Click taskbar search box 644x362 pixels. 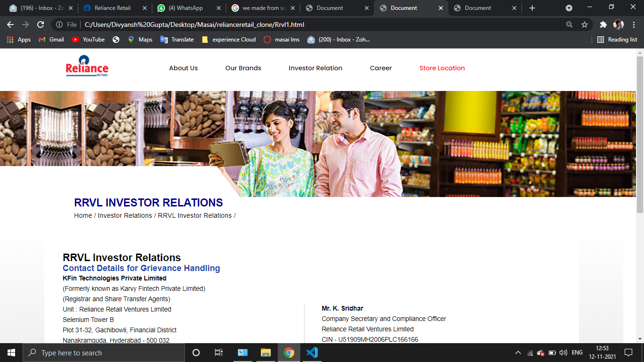point(103,353)
